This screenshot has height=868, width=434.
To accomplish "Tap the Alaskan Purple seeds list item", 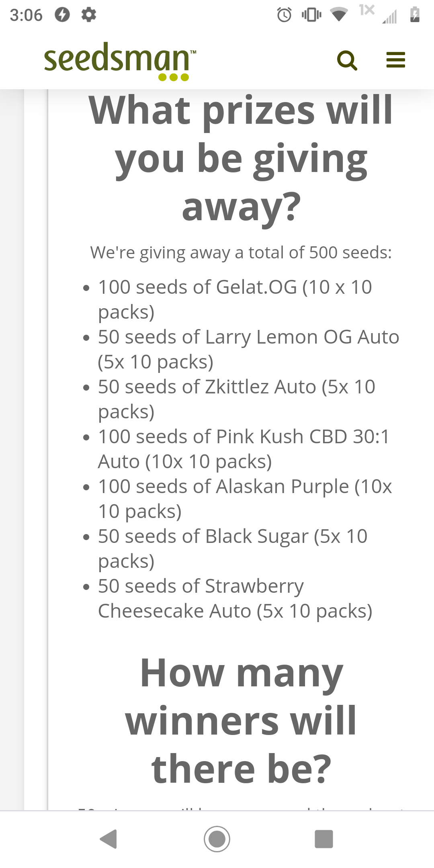I will click(x=245, y=499).
